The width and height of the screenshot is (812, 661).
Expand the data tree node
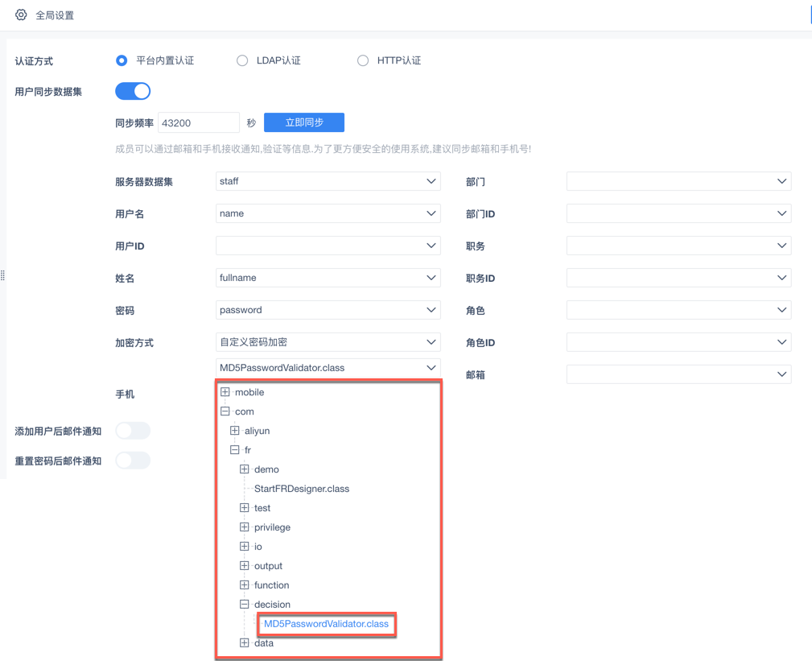point(244,642)
